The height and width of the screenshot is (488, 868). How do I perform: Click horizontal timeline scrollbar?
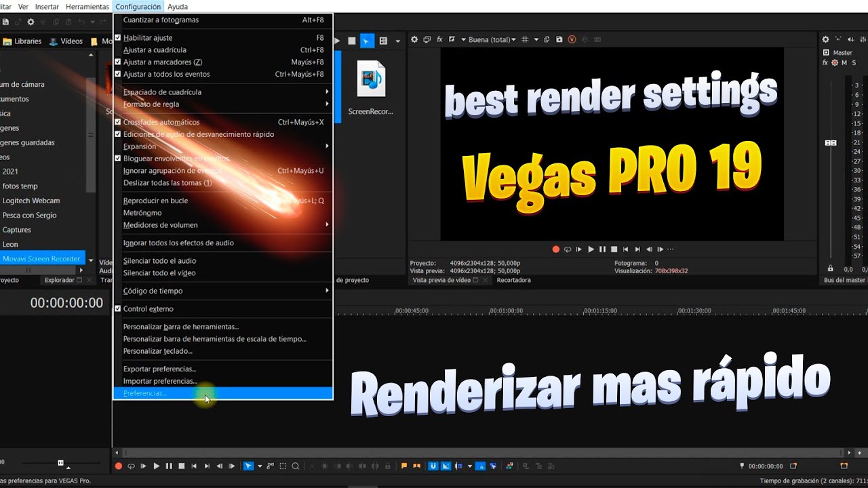(x=484, y=453)
